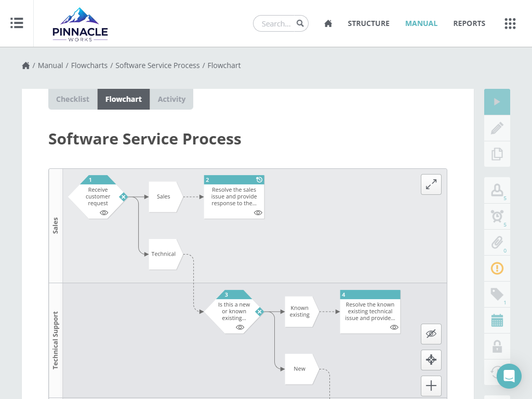Click the Flowchart breadcrumb item
Screen dimensions: 532x399
(224, 65)
